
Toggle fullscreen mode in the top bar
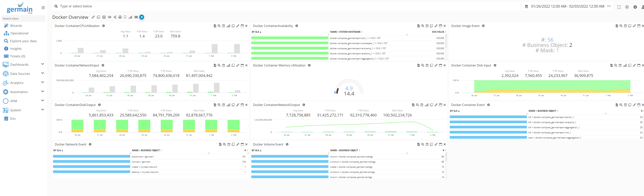[x=619, y=7]
